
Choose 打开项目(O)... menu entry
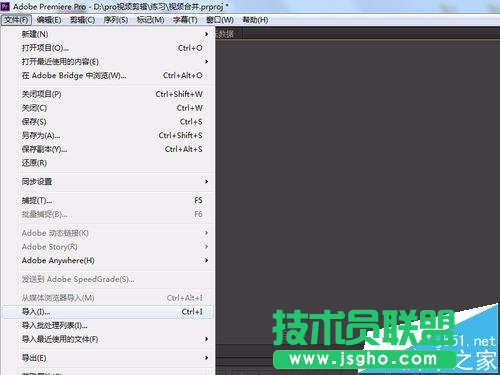coord(107,48)
